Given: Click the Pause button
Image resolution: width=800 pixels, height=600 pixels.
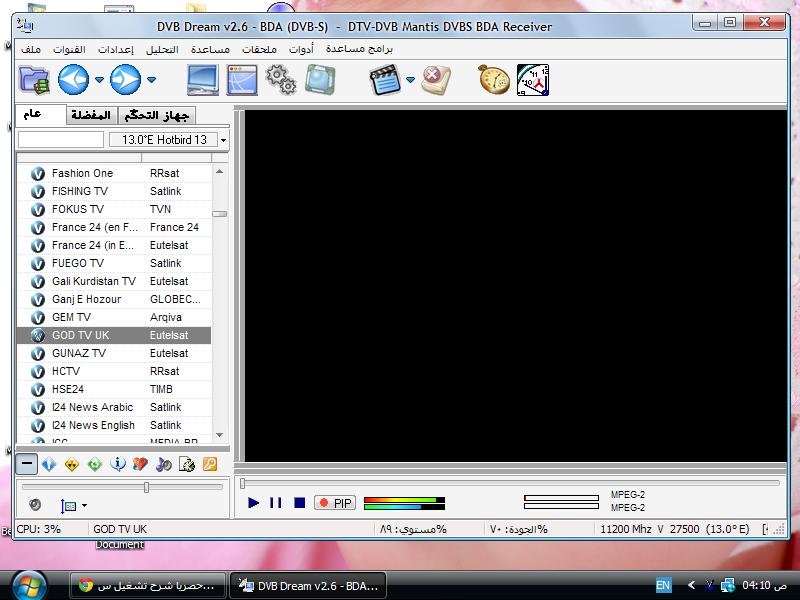Looking at the screenshot, I should 276,503.
